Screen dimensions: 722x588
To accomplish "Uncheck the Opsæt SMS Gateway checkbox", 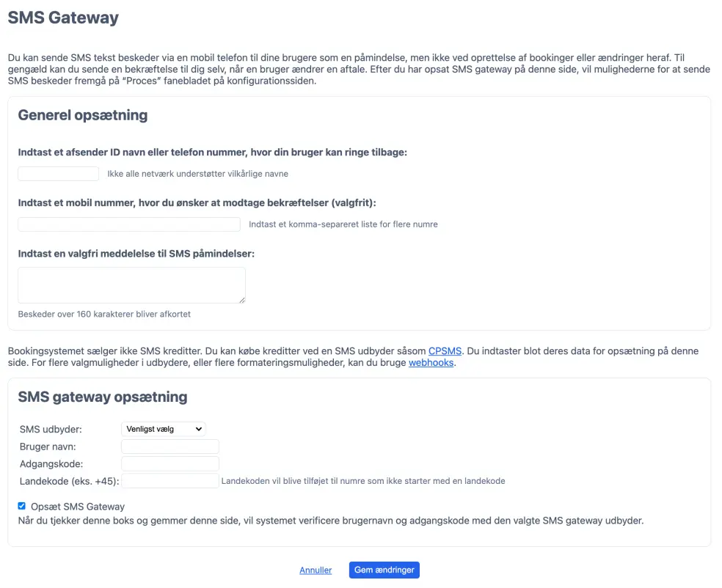I will tap(21, 506).
